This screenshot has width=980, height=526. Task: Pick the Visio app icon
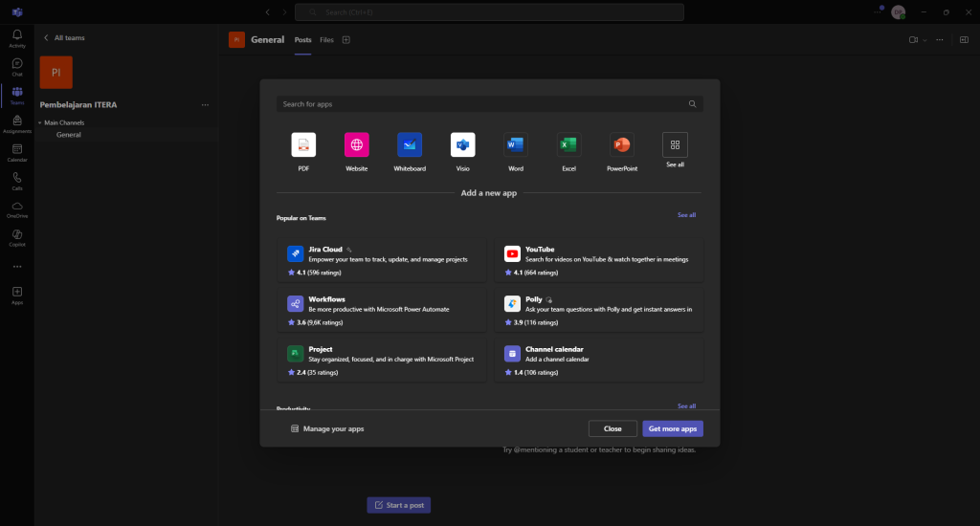tap(463, 145)
